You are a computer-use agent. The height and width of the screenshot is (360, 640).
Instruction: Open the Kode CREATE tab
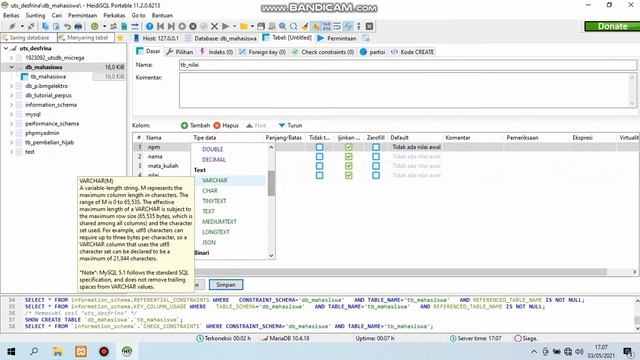(412, 52)
